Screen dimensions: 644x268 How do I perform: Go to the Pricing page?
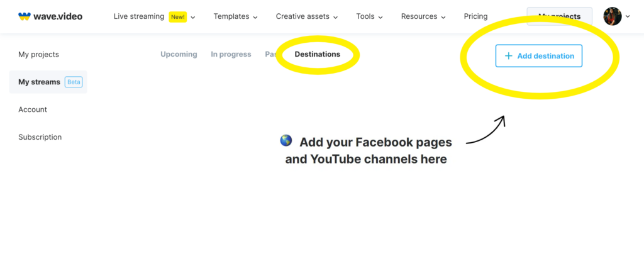(475, 16)
